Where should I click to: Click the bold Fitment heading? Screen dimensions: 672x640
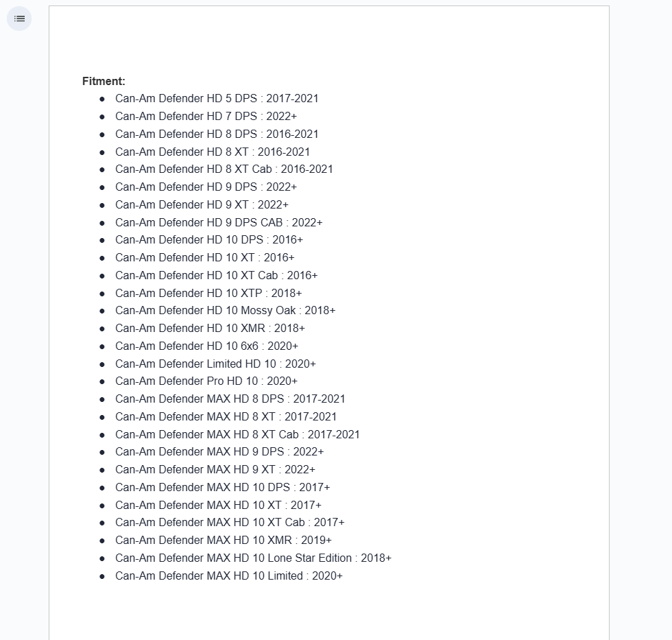click(x=104, y=81)
